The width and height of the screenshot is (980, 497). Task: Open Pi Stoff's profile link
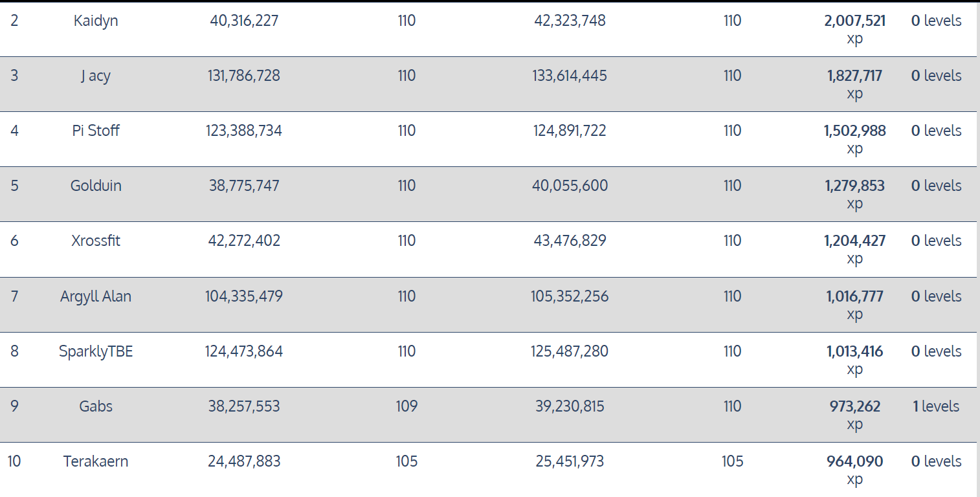(x=96, y=131)
